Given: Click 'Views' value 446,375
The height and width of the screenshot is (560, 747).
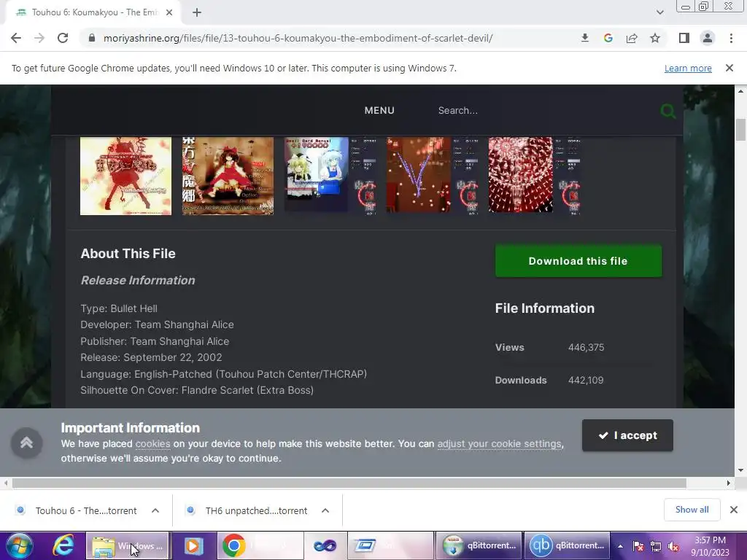Looking at the screenshot, I should tap(586, 348).
